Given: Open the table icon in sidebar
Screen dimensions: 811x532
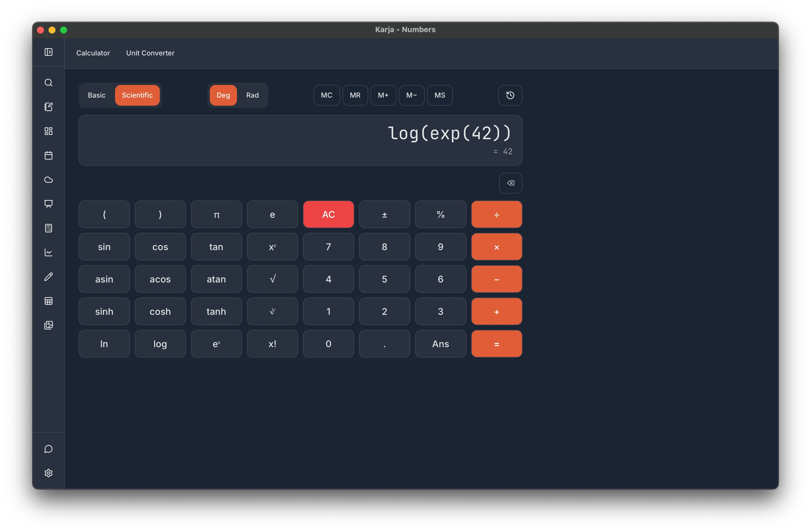Looking at the screenshot, I should pyautogui.click(x=48, y=301).
